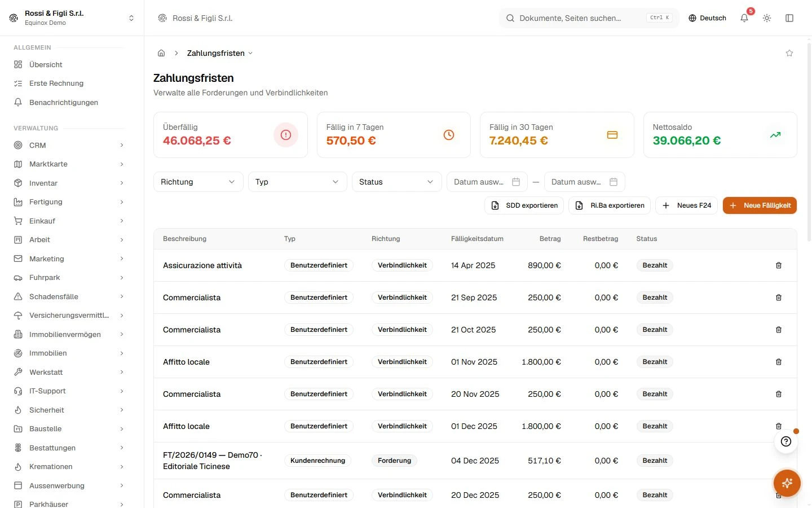Open the Fuhrpark sidebar menu
This screenshot has width=812, height=508.
[69, 278]
